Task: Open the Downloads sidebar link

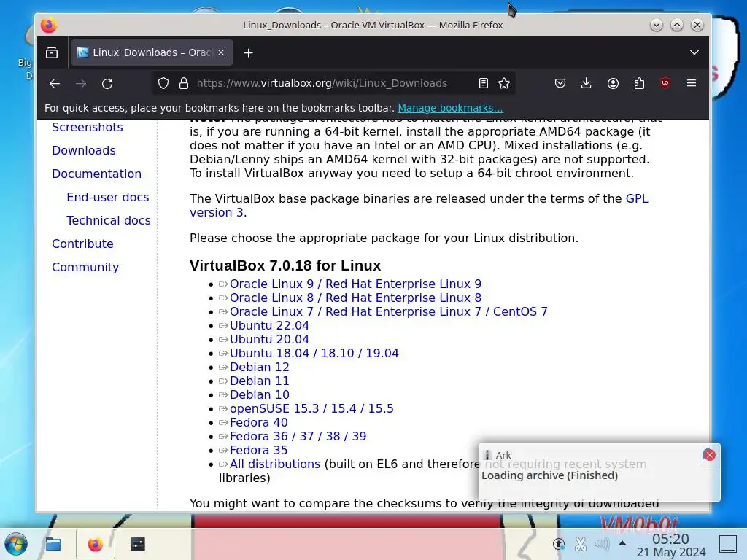Action: tap(84, 150)
